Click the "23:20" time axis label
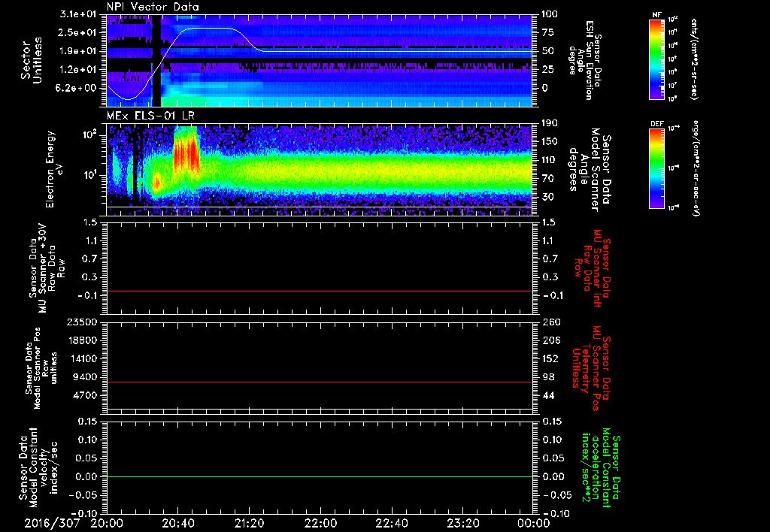The height and width of the screenshot is (532, 770). pyautogui.click(x=463, y=523)
